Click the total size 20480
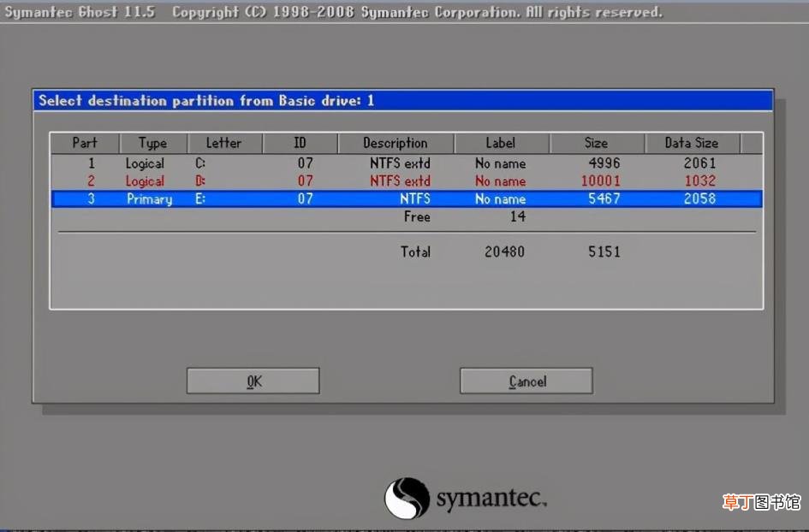Screen dimensions: 809x532 (504, 251)
